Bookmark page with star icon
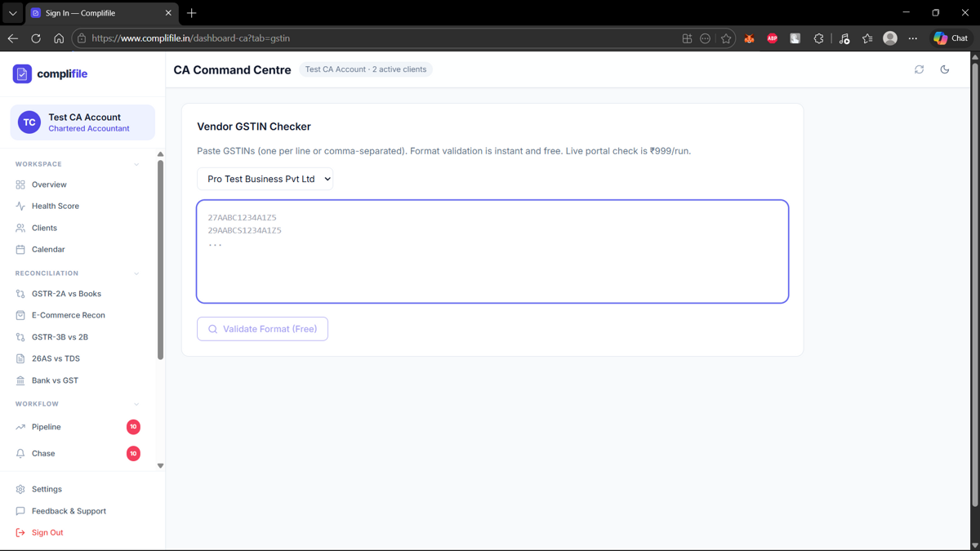The image size is (980, 551). (725, 38)
